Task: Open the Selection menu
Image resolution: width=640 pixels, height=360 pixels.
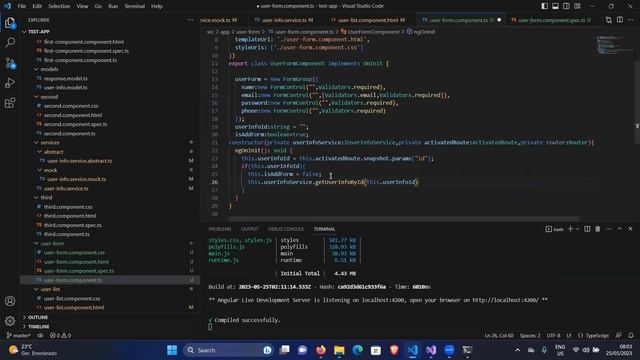Action: tap(59, 6)
